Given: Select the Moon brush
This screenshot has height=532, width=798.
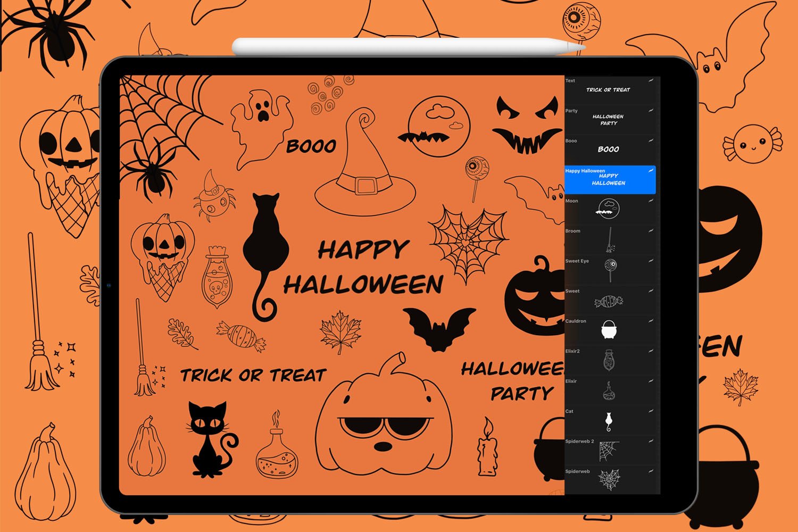Looking at the screenshot, I should coord(609,209).
